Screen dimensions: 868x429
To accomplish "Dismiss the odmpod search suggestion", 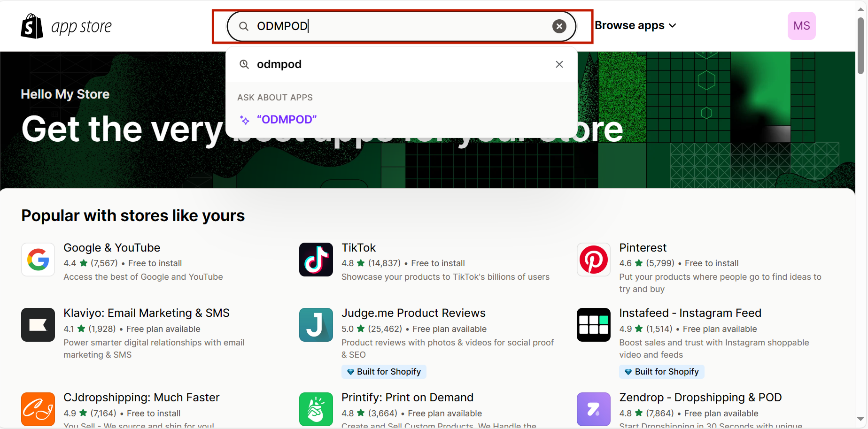I will click(x=559, y=64).
